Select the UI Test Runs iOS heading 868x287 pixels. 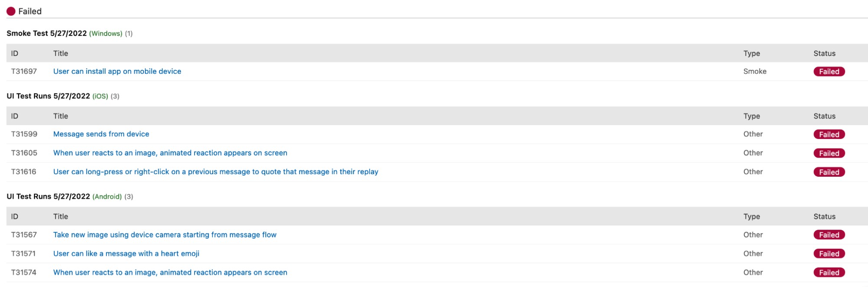pos(48,96)
